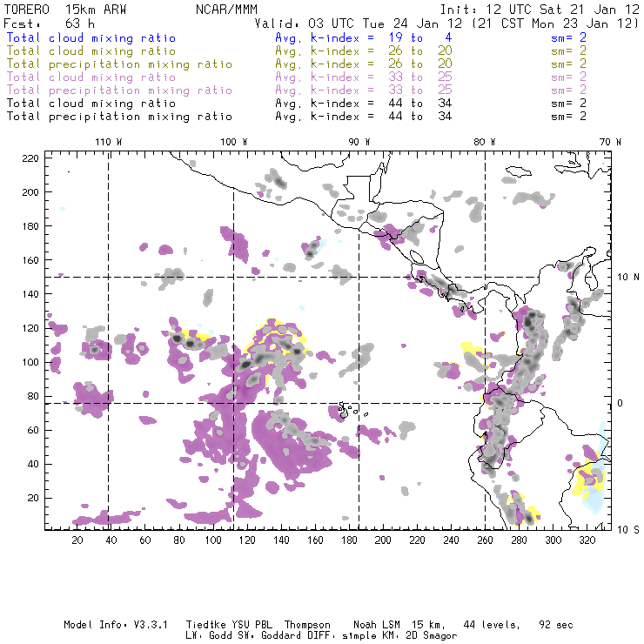644x644 pixels.
Task: Click 'Avg. k-index = 19 to 4' in blue
Action: point(364,37)
